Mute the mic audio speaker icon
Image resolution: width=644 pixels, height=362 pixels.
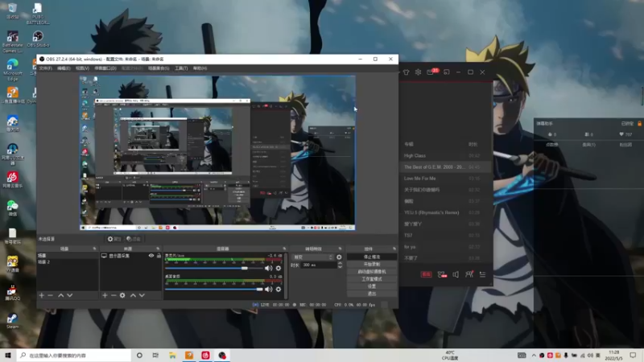(x=269, y=268)
